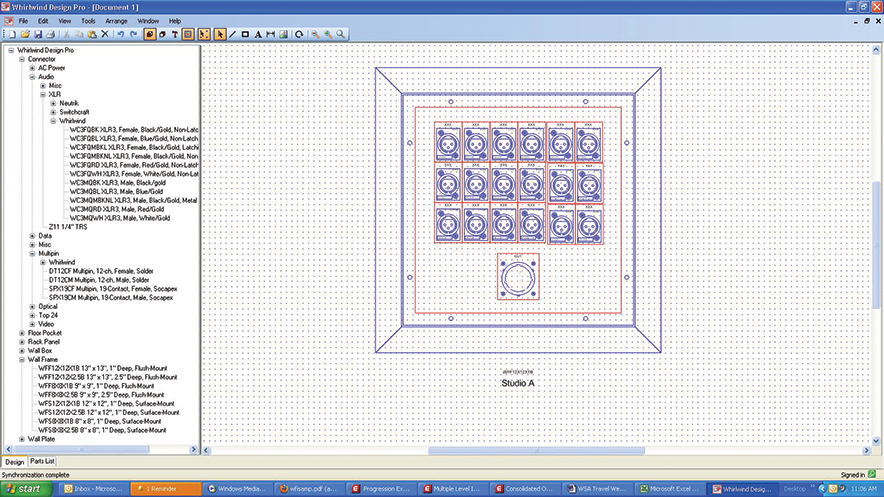Toggle the first highlighted connector-view button
This screenshot has height=497, width=884.
(149, 34)
